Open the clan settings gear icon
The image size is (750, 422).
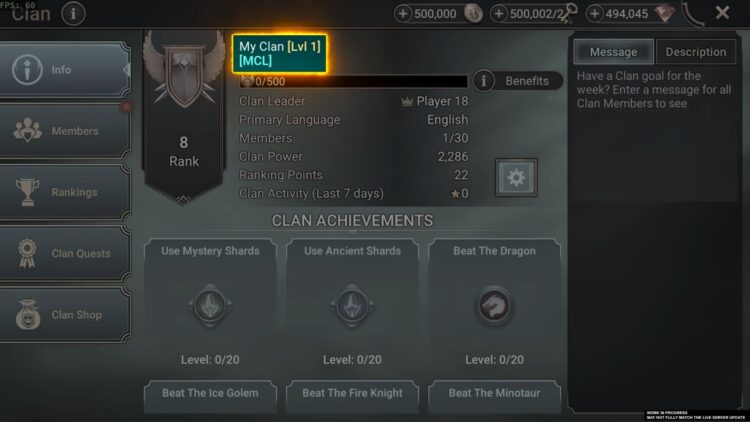pos(516,178)
